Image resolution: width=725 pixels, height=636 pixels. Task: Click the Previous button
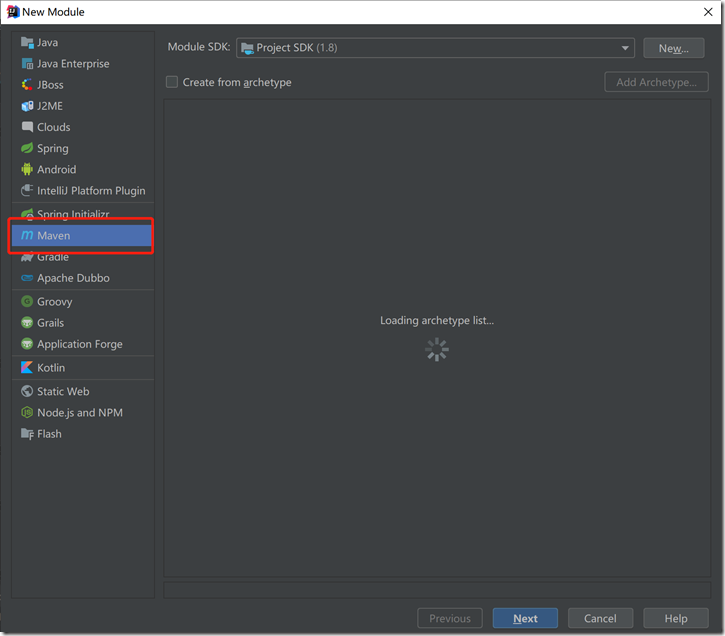450,618
